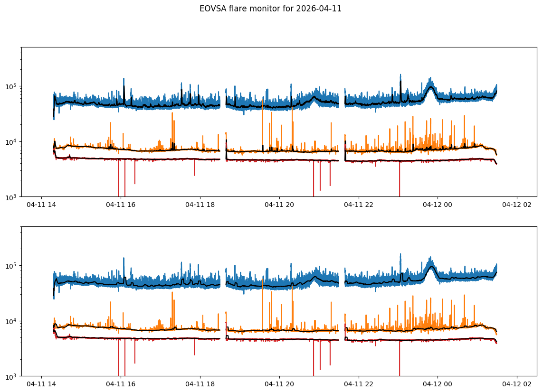Click the 10^3 y-axis label on top plot
The image size is (543, 392).
pos(12,197)
